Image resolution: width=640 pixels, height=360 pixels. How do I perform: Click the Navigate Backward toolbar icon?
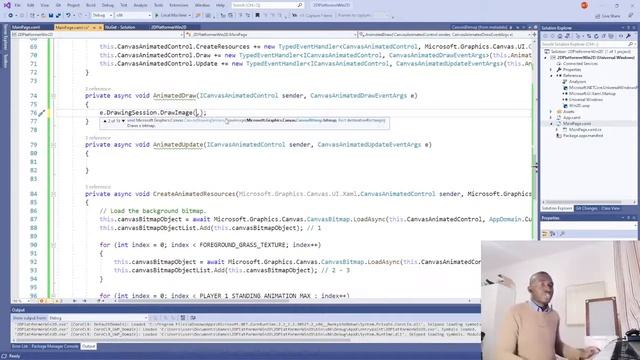coord(11,15)
